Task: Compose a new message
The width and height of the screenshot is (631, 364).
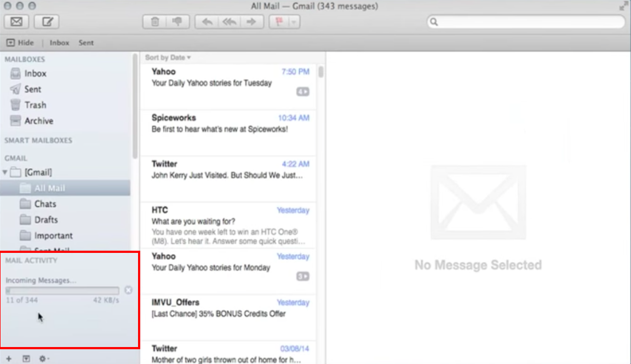Action: pos(47,22)
